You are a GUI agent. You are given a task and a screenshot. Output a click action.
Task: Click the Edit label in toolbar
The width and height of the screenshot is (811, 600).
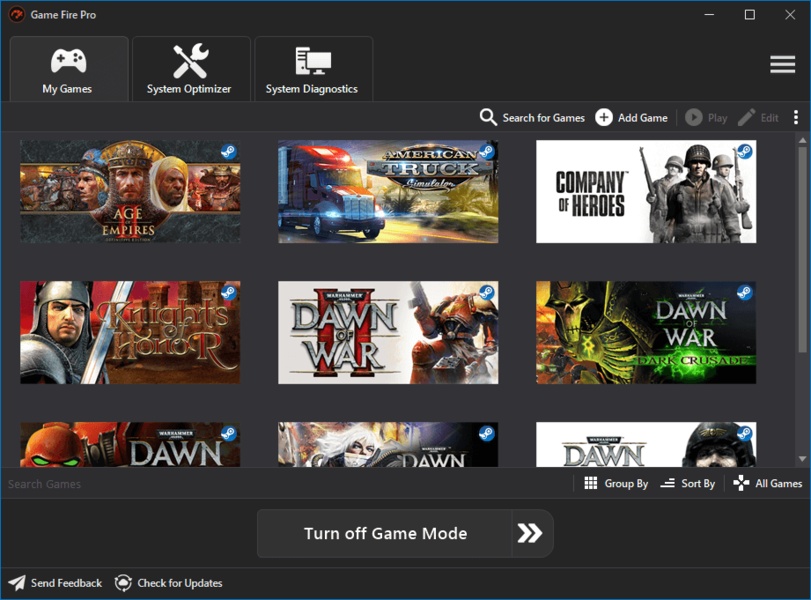(769, 118)
